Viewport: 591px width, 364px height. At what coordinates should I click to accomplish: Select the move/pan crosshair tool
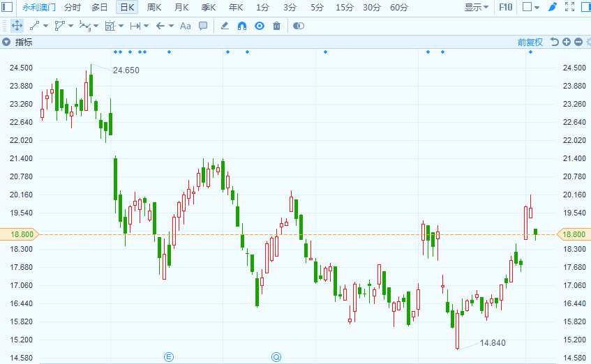coord(17,26)
